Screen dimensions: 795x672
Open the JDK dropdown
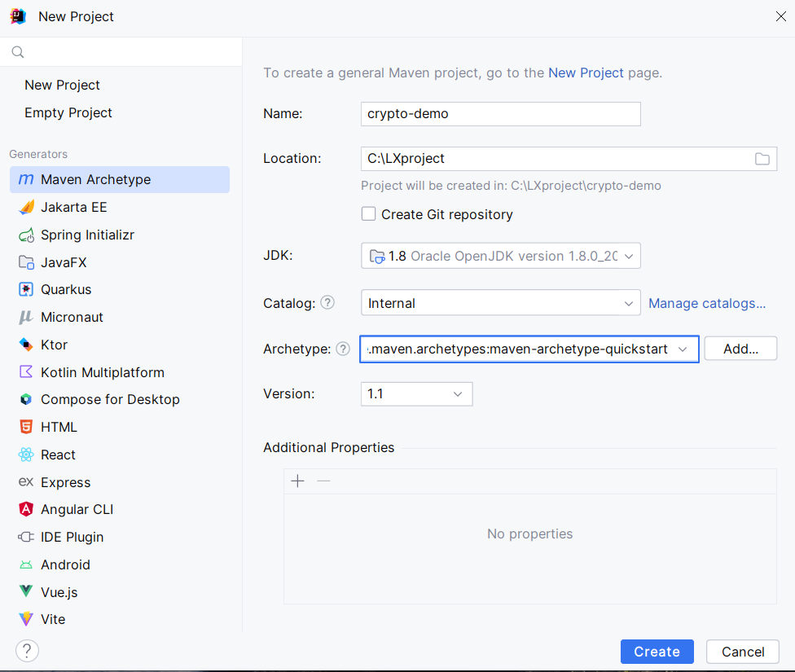pos(500,256)
